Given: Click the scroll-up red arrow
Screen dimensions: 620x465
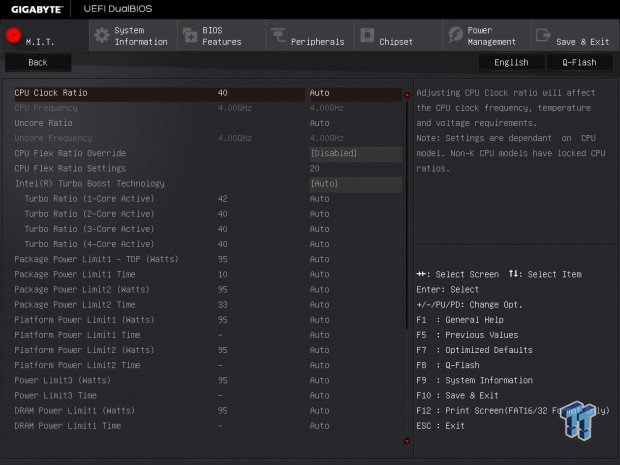Looking at the screenshot, I should [x=407, y=95].
